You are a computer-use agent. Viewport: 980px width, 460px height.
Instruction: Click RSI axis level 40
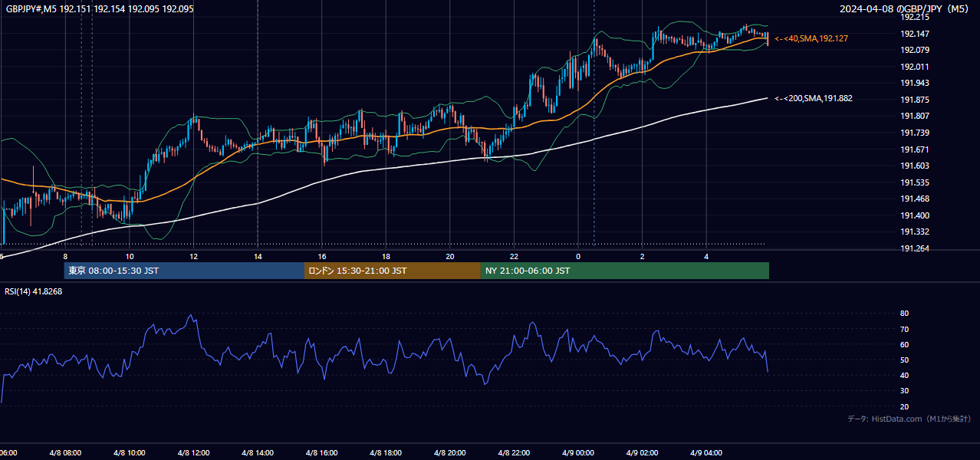point(904,375)
